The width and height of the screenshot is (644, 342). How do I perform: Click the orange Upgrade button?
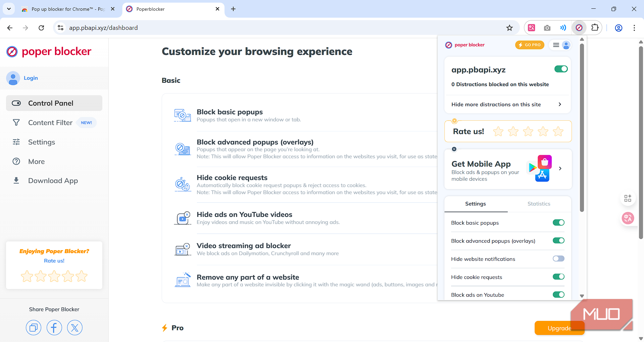point(559,328)
